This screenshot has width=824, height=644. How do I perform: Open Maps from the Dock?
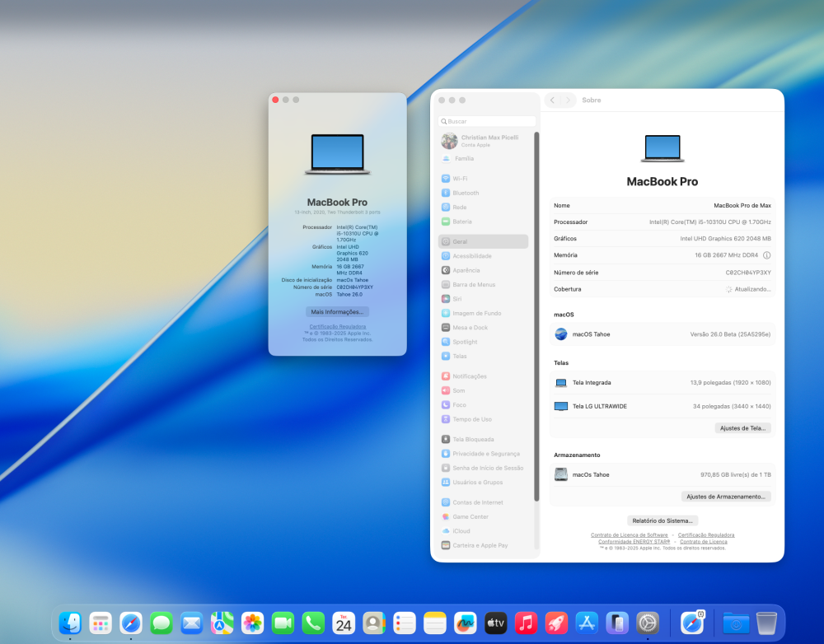222,623
